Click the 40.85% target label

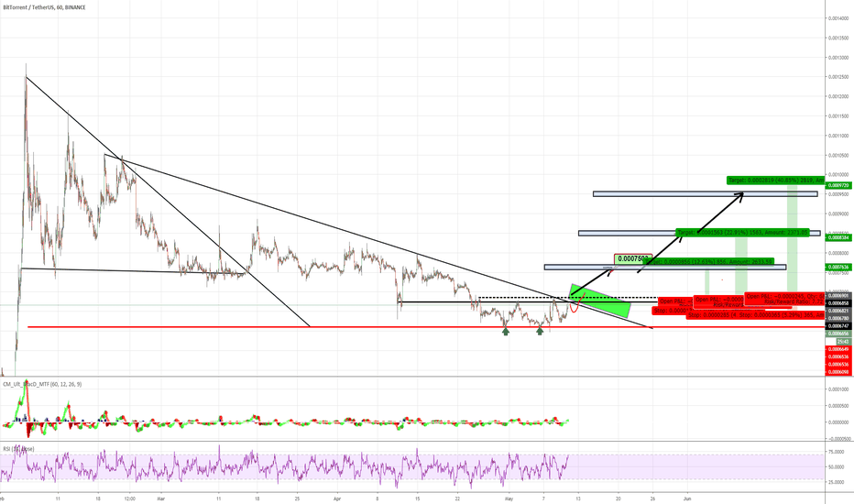[777, 180]
